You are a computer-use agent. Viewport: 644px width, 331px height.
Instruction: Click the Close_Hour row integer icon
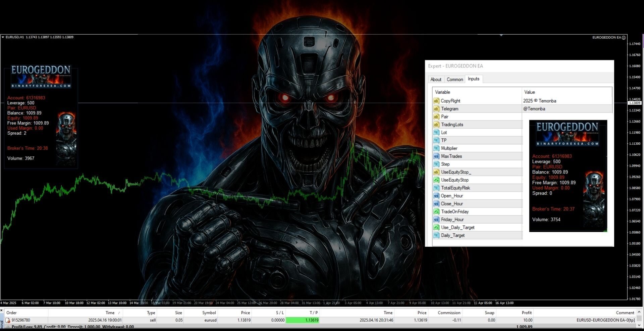[x=436, y=204]
